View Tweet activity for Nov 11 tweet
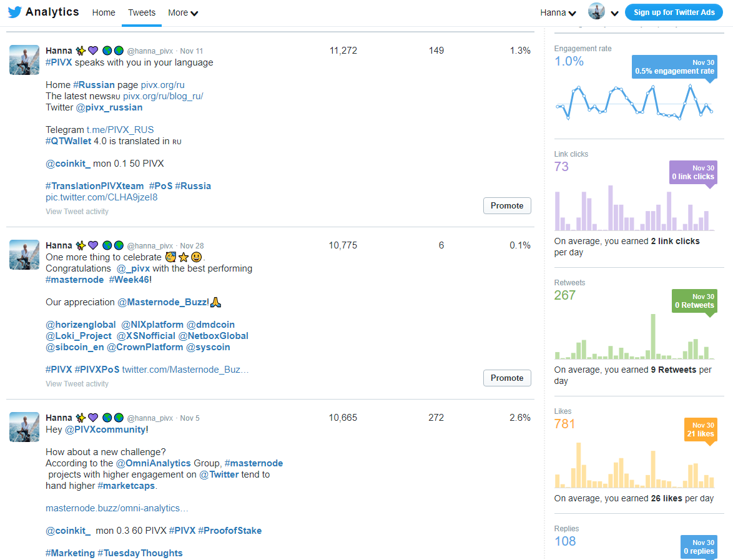The width and height of the screenshot is (733, 560). coord(77,212)
